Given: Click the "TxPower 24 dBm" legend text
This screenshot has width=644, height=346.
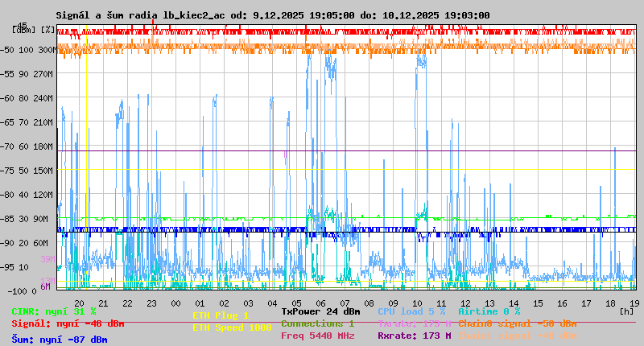Looking at the screenshot, I should (320, 311).
